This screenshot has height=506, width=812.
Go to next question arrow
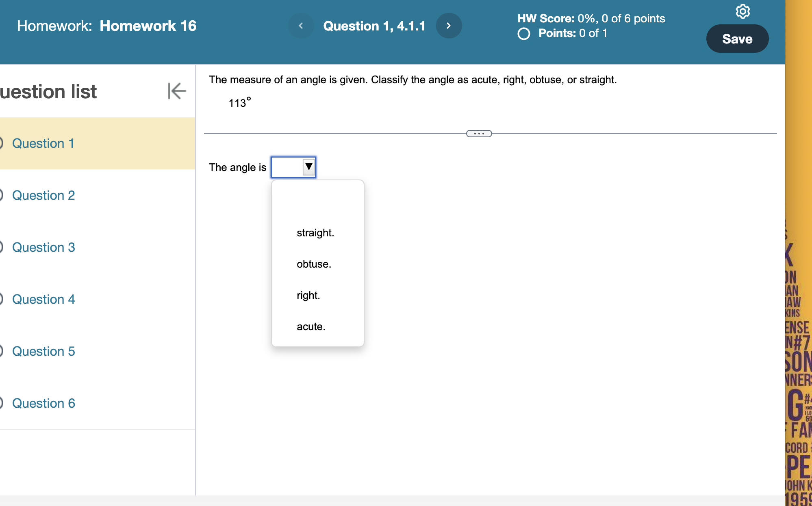pos(449,26)
